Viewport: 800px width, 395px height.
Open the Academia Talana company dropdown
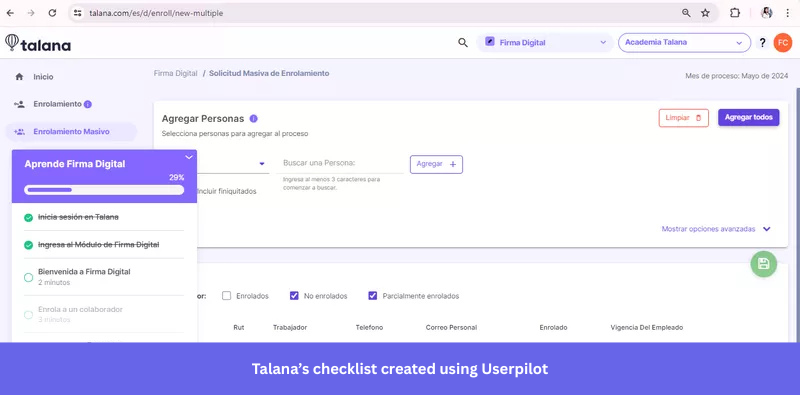tap(684, 43)
